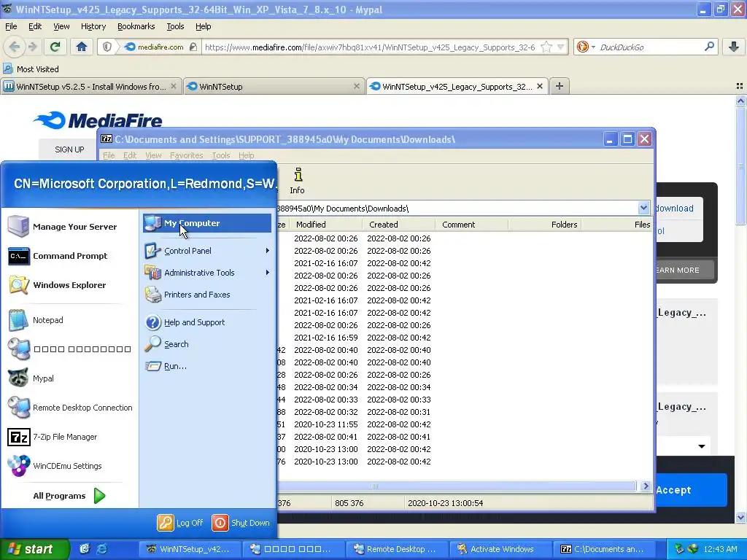This screenshot has height=560, width=747.
Task: Click the SIGN UP link on MediaFire
Action: 69,149
